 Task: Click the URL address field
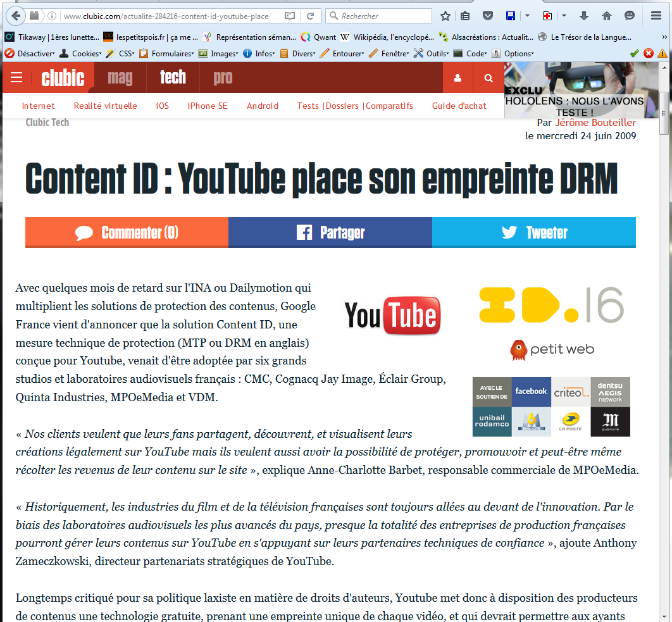[x=167, y=16]
